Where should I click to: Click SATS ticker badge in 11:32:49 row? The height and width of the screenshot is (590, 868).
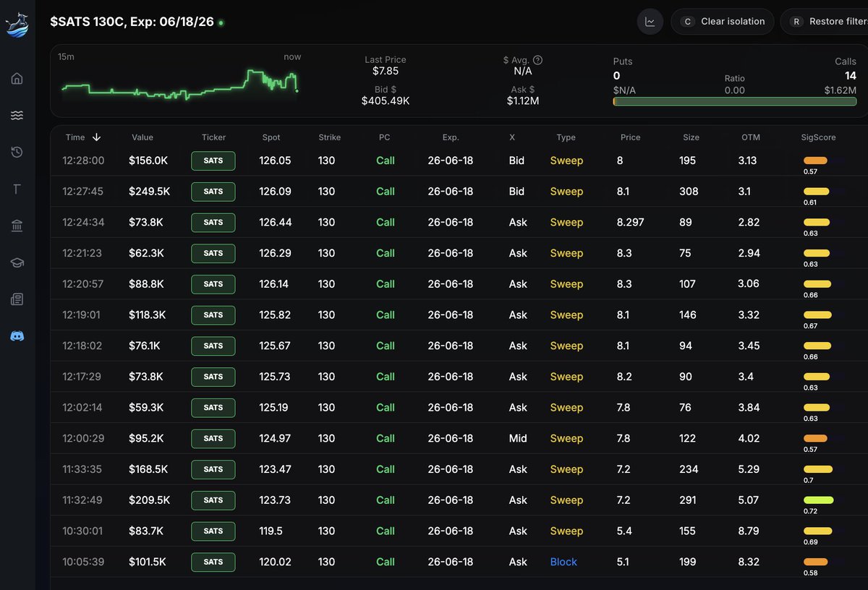[213, 500]
